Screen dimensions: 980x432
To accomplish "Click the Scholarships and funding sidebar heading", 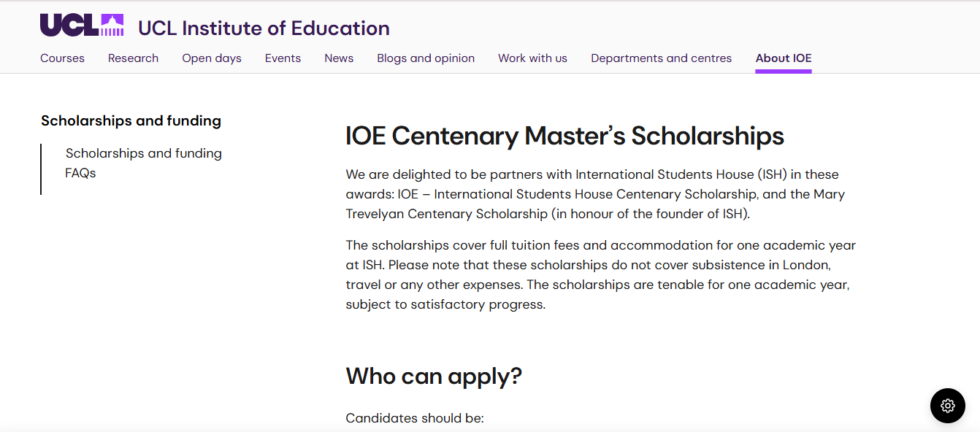I will tap(131, 120).
